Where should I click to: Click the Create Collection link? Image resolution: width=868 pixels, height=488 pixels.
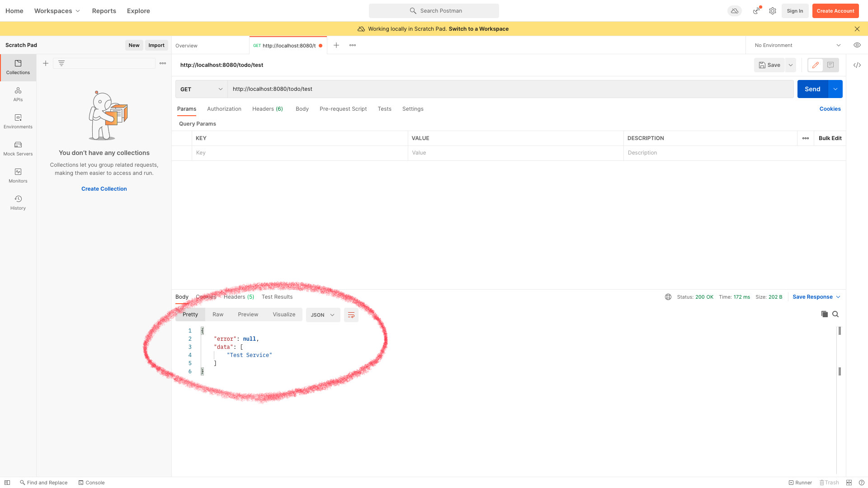tap(104, 189)
